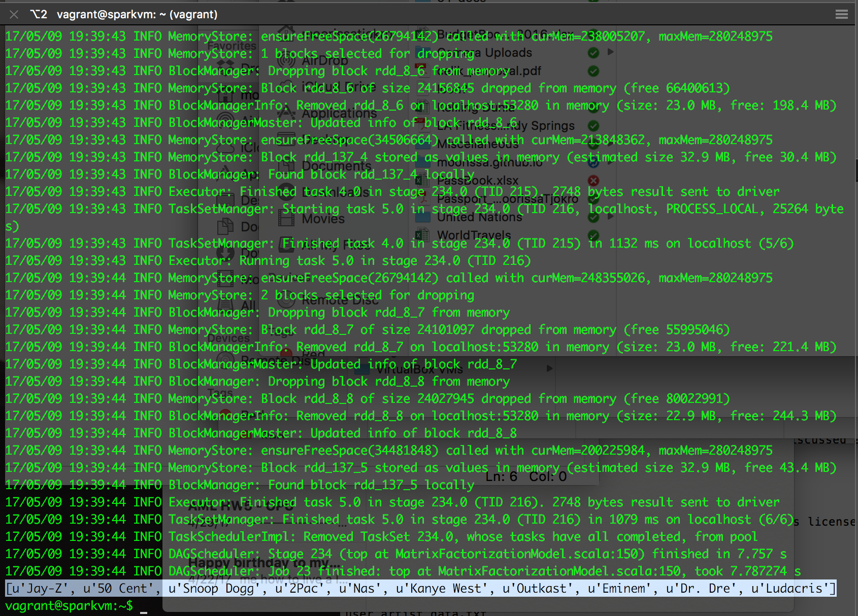Click the blue syncing badge beside moorissa.github.io
Image resolution: width=858 pixels, height=616 pixels.
coord(593,162)
